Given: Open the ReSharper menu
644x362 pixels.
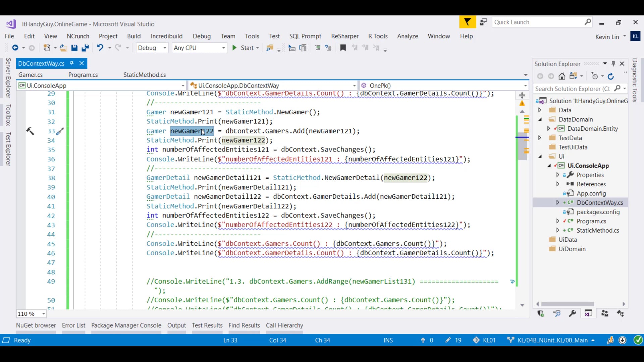Looking at the screenshot, I should [x=344, y=36].
